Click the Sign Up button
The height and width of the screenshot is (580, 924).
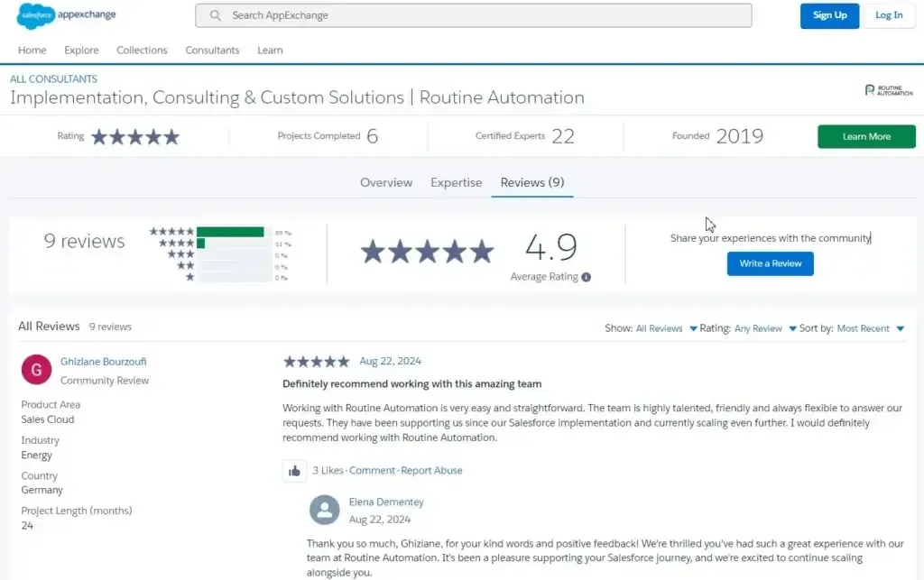tap(830, 16)
